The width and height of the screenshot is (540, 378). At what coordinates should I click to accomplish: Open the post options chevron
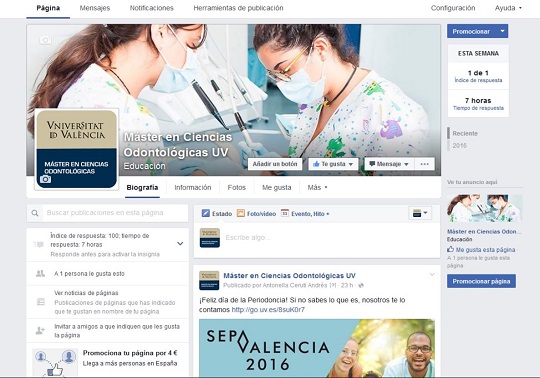[432, 274]
